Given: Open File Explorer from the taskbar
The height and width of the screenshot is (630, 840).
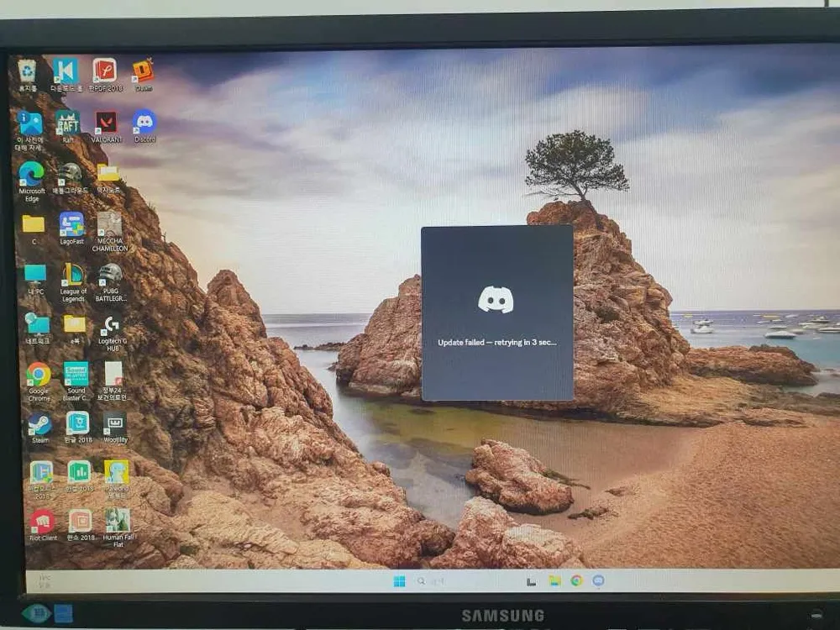Looking at the screenshot, I should point(554,581).
